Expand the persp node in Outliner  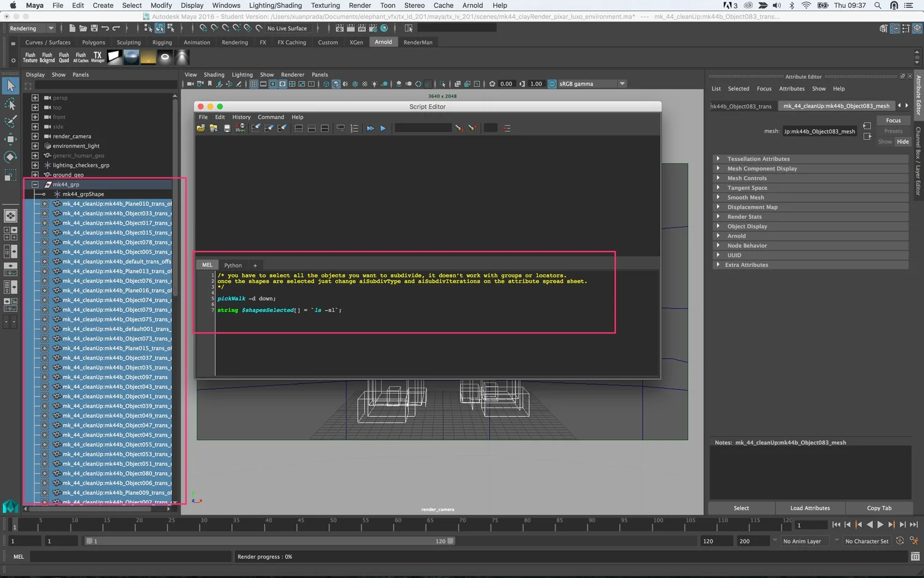pyautogui.click(x=35, y=98)
